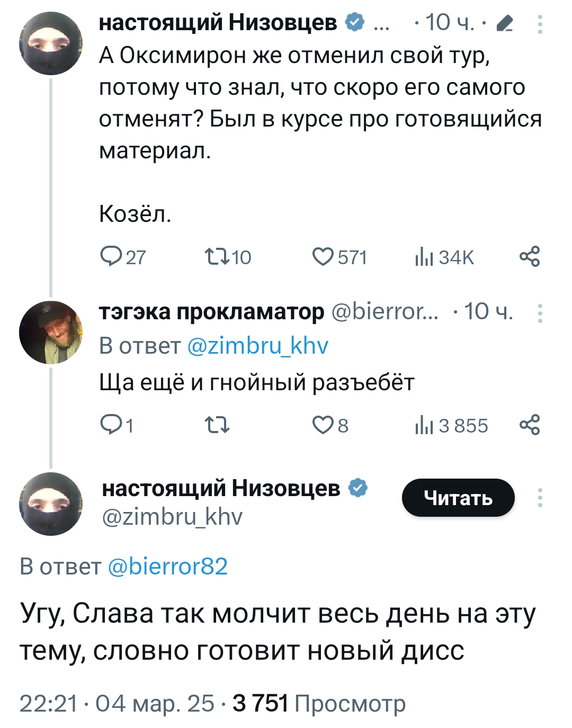
Task: Reply to the first tweet by Низовцев
Action: [x=111, y=257]
